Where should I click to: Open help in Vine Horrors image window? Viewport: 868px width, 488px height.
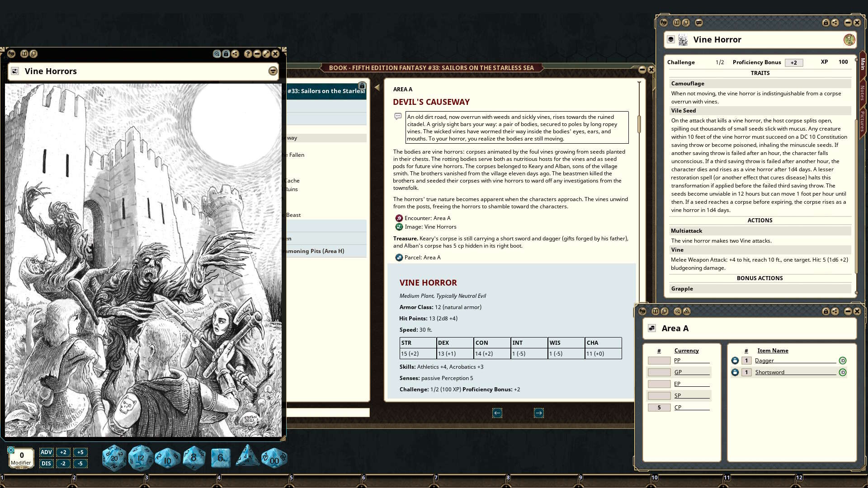(248, 54)
